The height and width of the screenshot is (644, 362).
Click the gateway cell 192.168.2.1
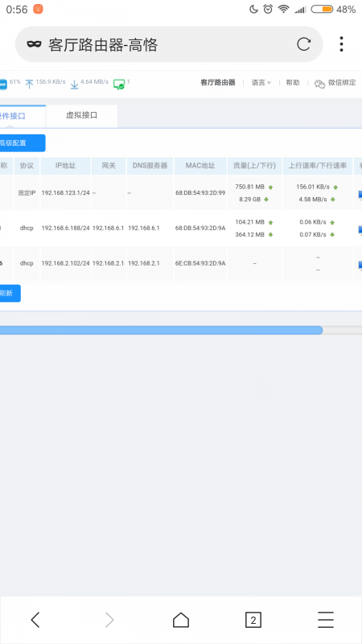click(x=109, y=263)
